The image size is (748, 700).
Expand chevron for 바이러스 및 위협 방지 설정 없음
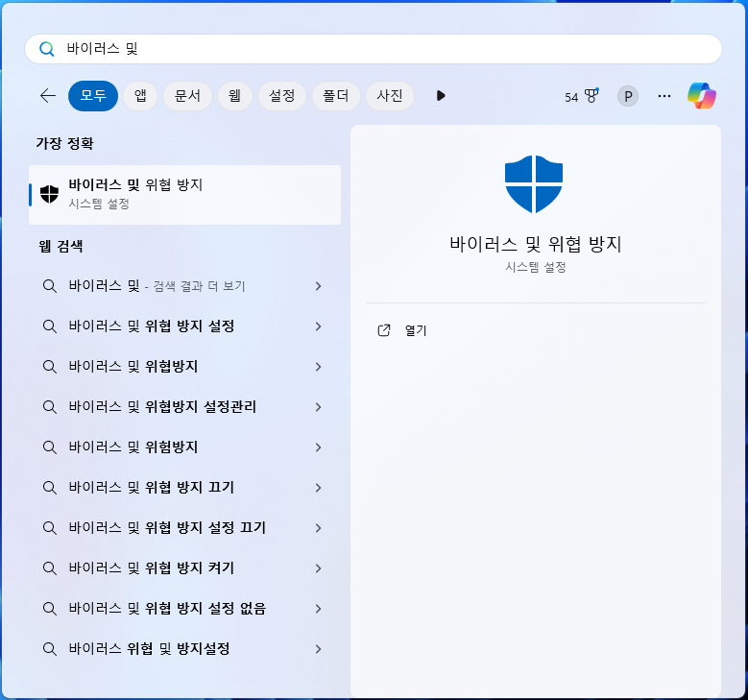click(x=318, y=609)
